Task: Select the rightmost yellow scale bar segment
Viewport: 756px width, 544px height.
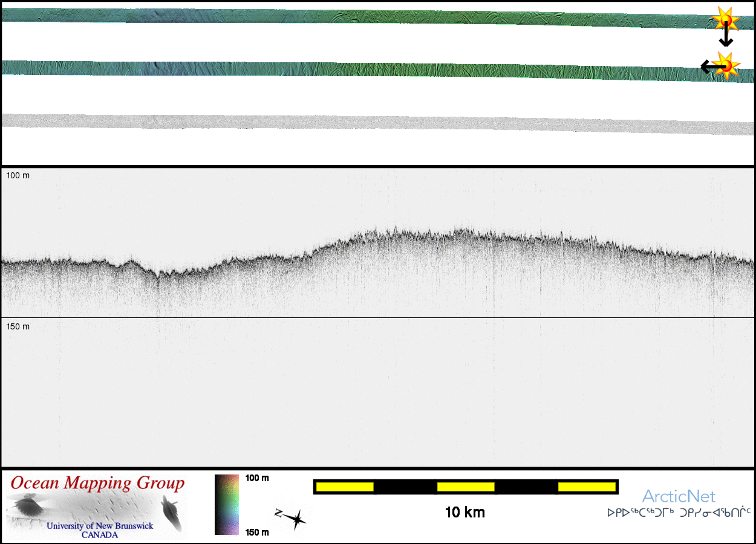Action: [586, 487]
